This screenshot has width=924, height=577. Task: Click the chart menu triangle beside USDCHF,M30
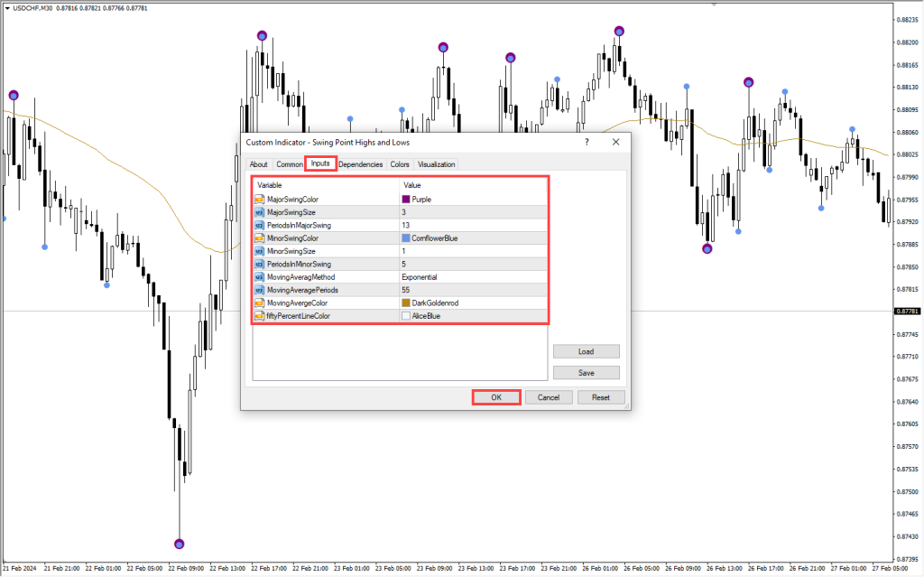click(x=7, y=8)
